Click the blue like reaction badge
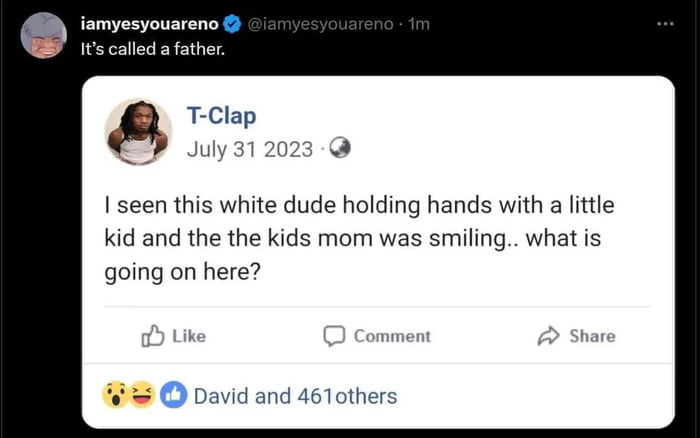The width and height of the screenshot is (700, 438). [172, 395]
